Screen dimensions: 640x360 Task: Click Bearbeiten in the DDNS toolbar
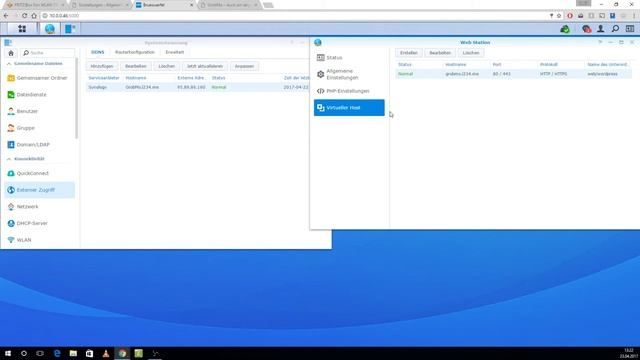[x=136, y=66]
